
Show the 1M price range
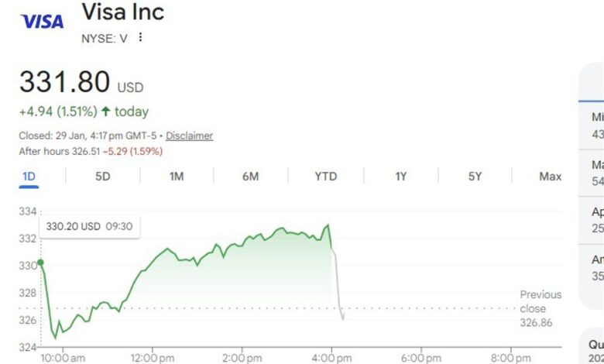coord(177,177)
